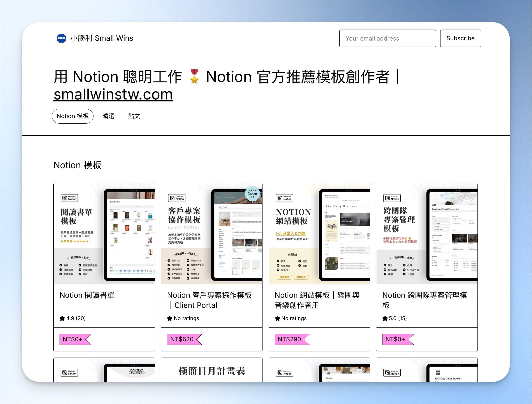The image size is (532, 404).
Task: Click the Made for Notion badge on NOTION 網站模板
Action: tap(285, 198)
